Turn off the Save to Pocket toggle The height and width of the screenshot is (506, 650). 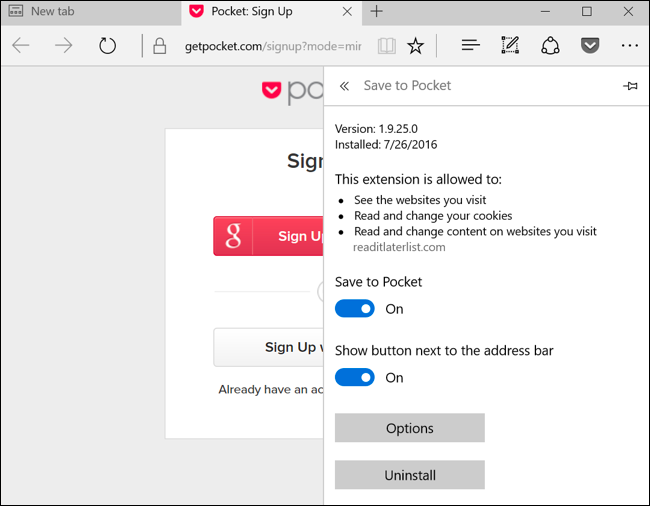pos(355,309)
